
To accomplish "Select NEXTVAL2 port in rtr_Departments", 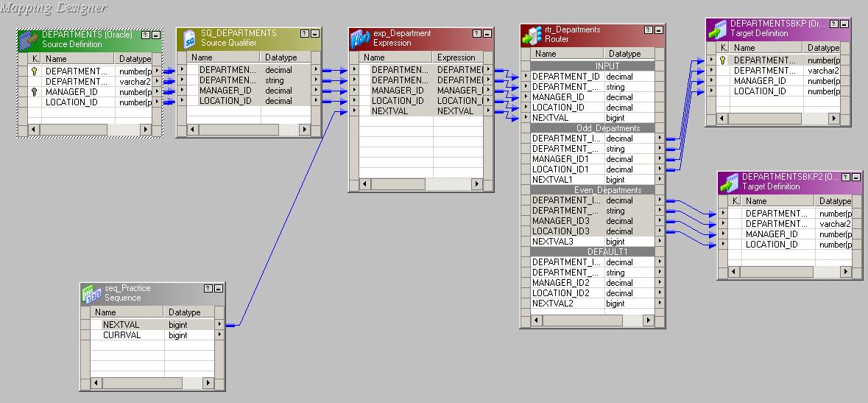I will click(x=553, y=304).
